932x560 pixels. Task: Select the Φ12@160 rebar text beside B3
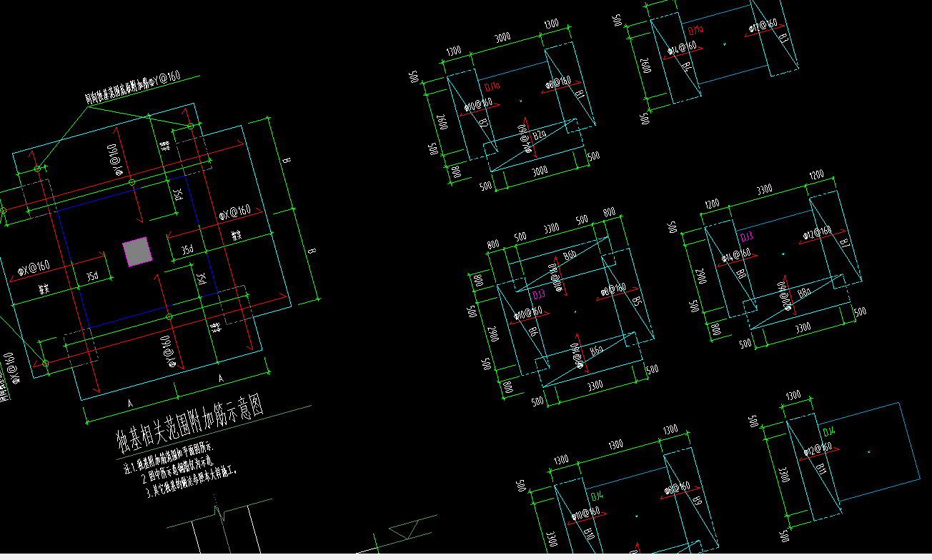(x=763, y=26)
